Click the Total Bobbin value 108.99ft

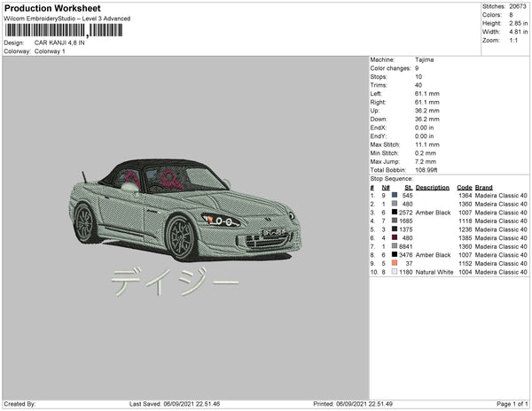pos(429,168)
